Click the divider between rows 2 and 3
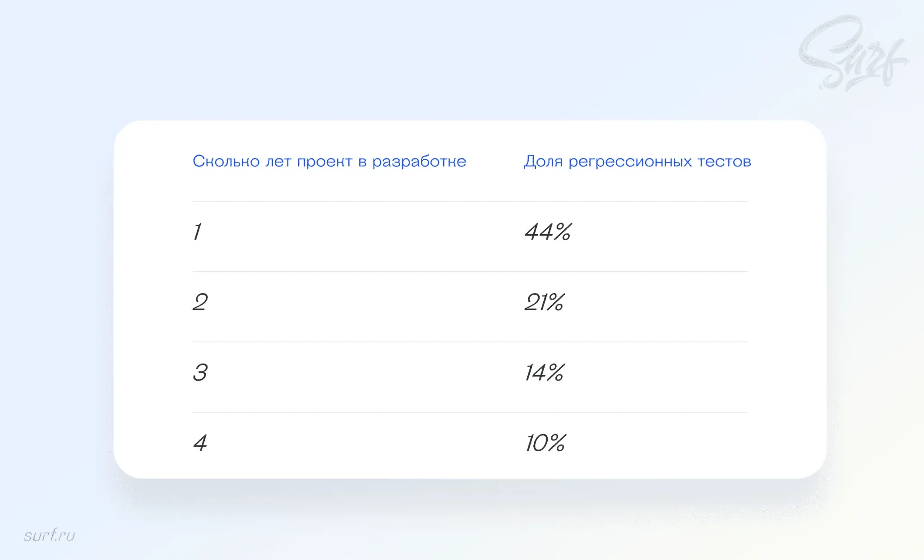924x560 pixels. [470, 342]
